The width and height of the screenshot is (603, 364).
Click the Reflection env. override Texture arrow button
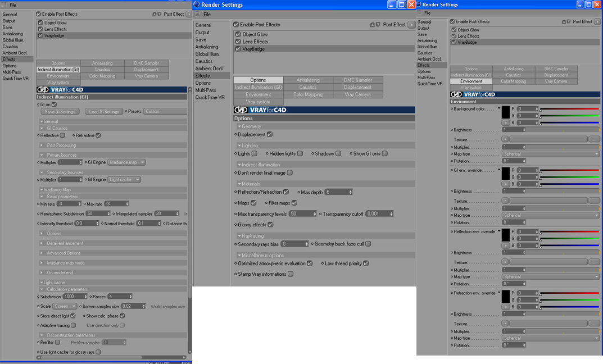pos(505,262)
